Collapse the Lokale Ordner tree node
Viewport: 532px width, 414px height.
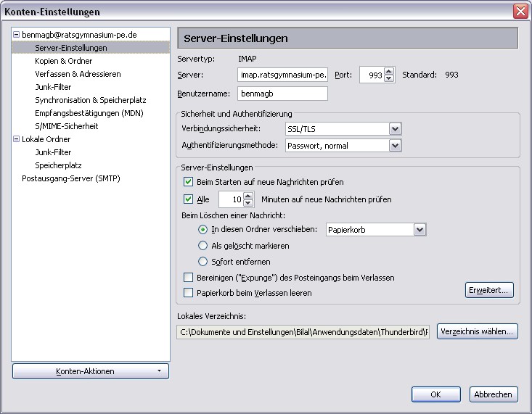click(x=17, y=139)
